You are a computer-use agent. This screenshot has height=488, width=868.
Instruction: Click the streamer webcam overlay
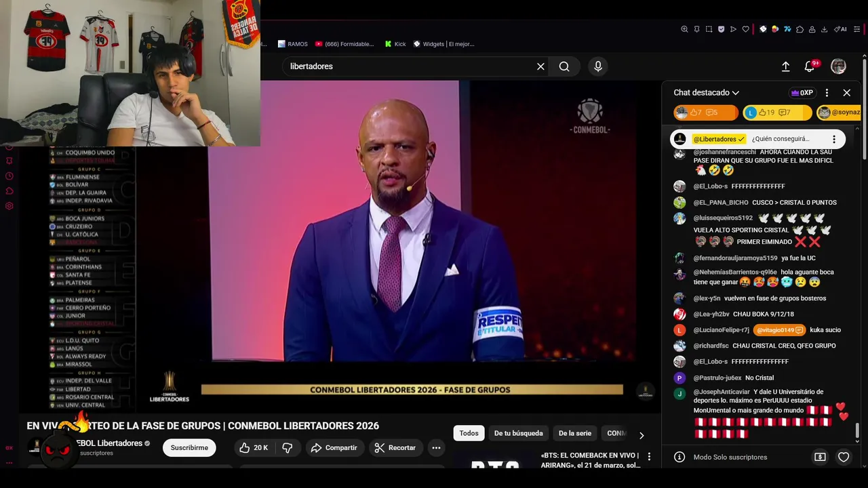(130, 73)
